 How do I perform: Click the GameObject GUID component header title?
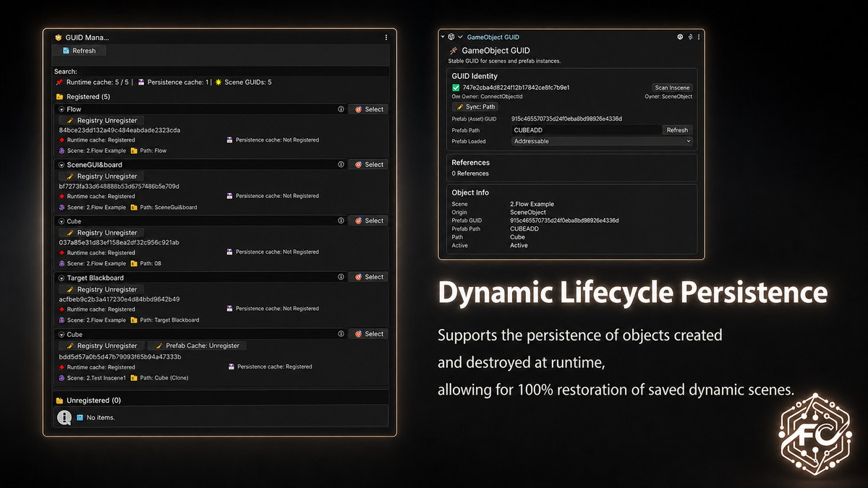493,37
